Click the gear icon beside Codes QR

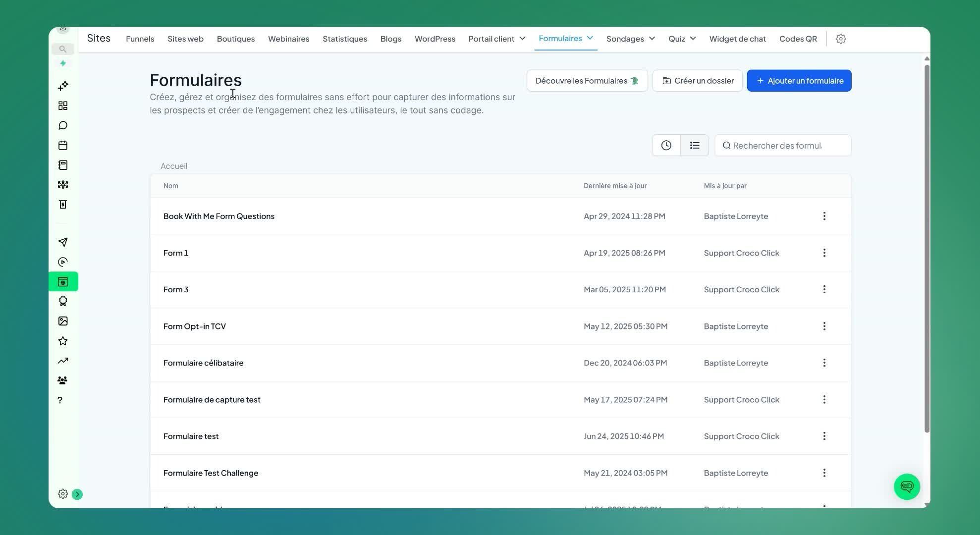(841, 39)
